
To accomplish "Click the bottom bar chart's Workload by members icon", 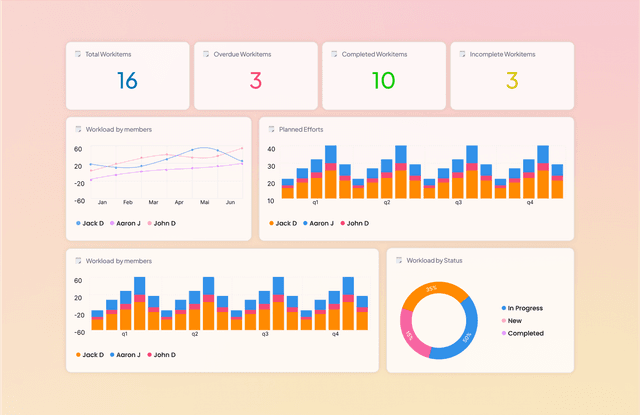I will (78, 260).
